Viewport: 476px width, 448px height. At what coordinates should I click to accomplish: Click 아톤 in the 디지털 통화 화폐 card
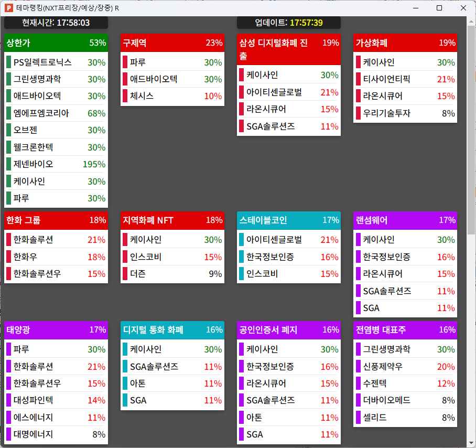pos(172,383)
